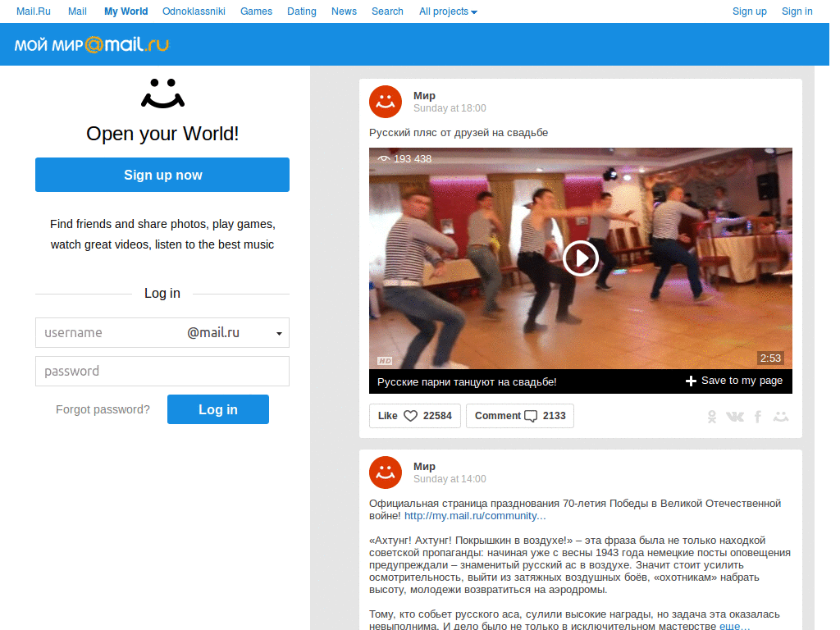840x630 pixels.
Task: Open Comment button with 2133 comments
Action: (519, 416)
